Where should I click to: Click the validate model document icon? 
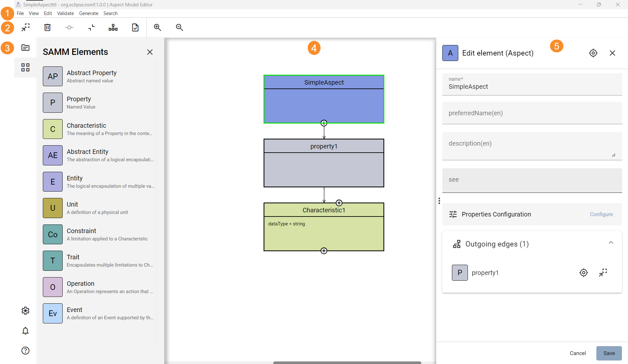(x=135, y=27)
